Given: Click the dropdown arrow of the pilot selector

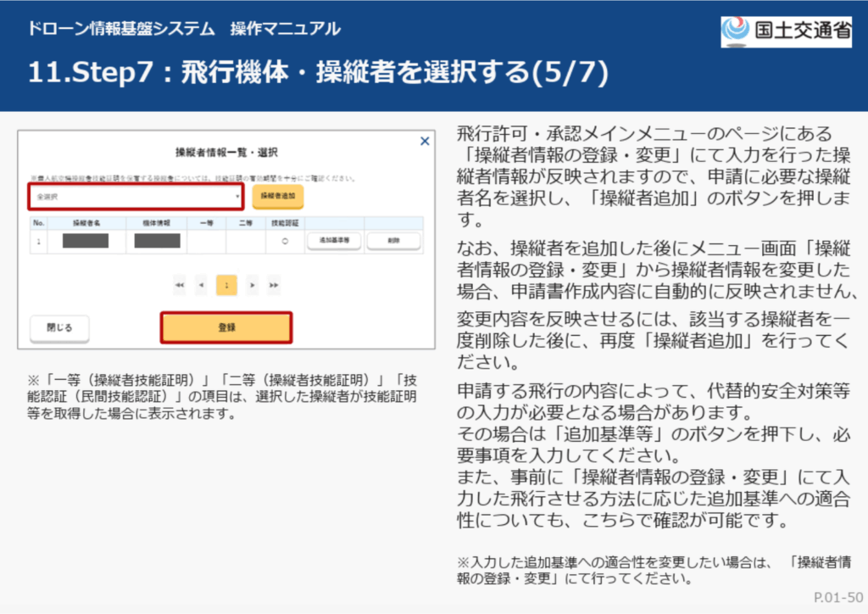Looking at the screenshot, I should (238, 197).
